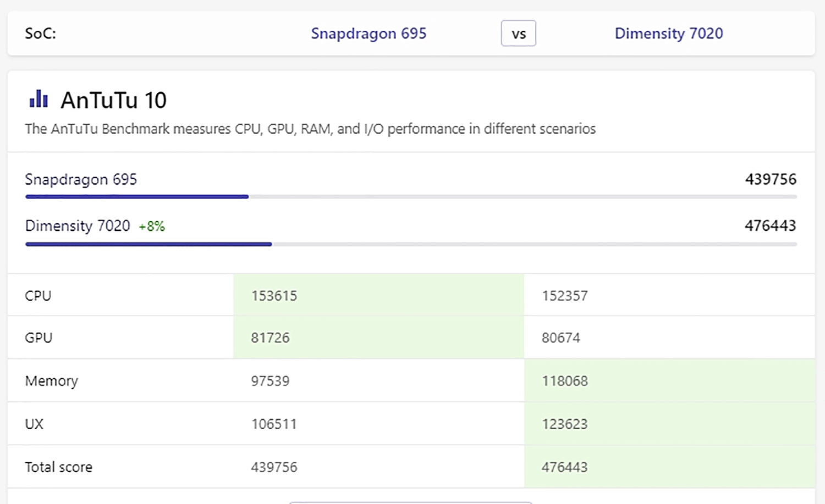Image resolution: width=825 pixels, height=504 pixels.
Task: Click the SoC: label
Action: (40, 34)
